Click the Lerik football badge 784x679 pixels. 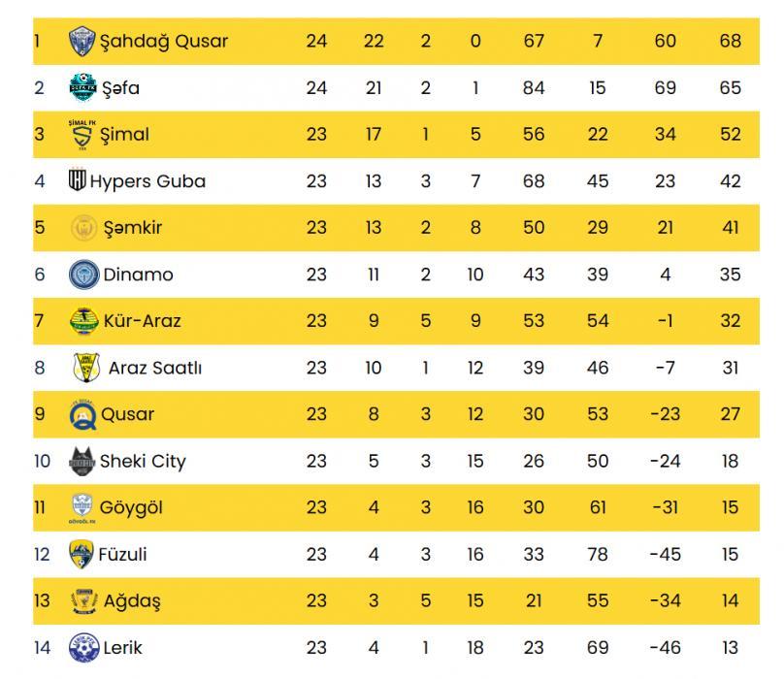tap(83, 648)
